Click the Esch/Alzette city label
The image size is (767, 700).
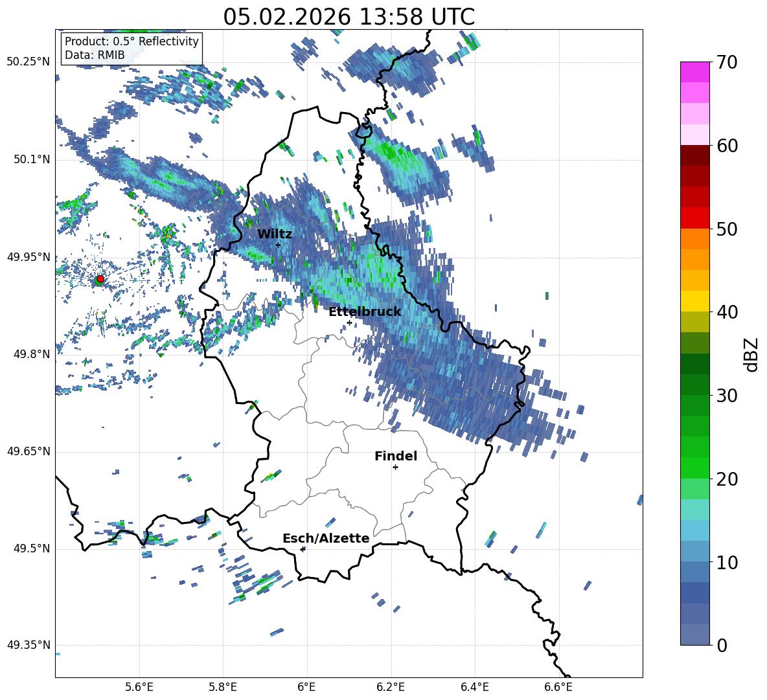tap(326, 538)
